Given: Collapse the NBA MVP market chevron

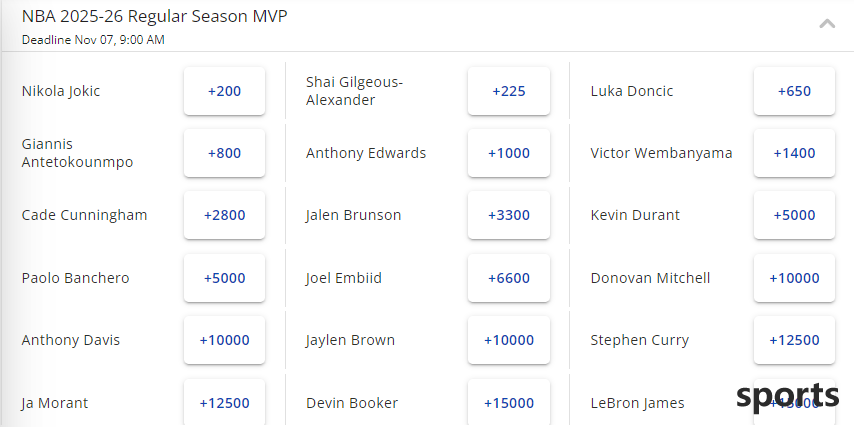Looking at the screenshot, I should pyautogui.click(x=827, y=23).
